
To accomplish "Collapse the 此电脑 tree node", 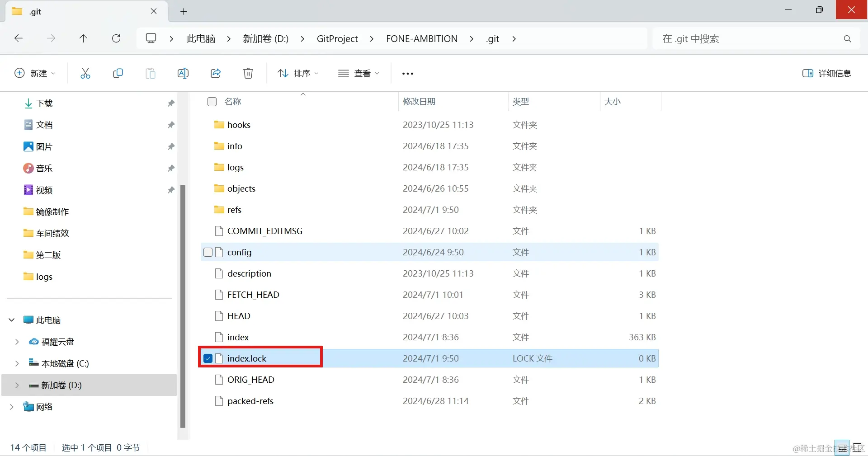I will tap(12, 320).
